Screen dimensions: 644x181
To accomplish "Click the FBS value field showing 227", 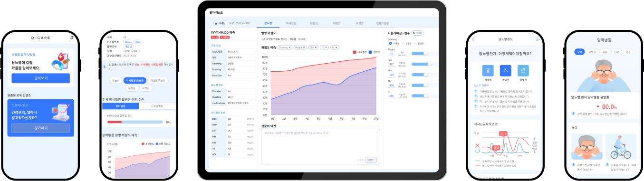I will [x=392, y=64].
